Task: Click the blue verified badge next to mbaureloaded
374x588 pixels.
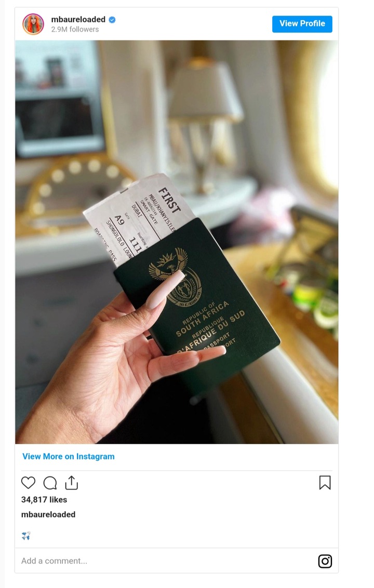Action: pyautogui.click(x=112, y=20)
